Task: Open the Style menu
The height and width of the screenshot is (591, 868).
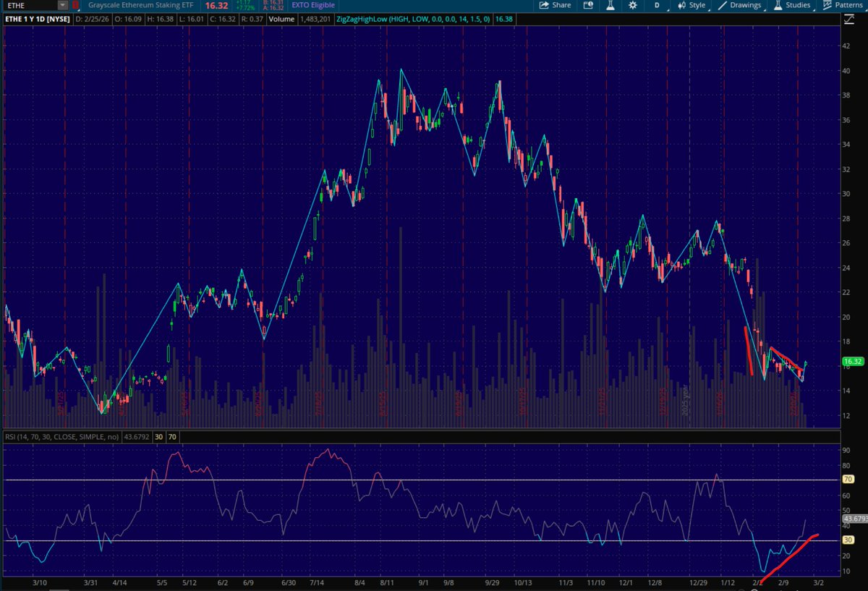Action: coord(692,5)
